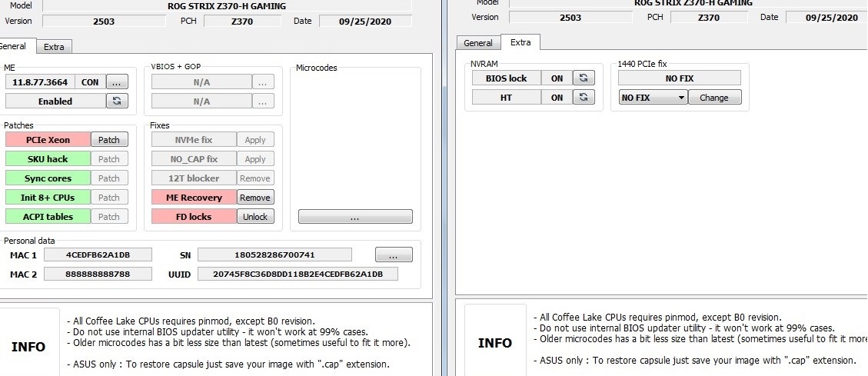Click the Sync cores green label

click(48, 178)
